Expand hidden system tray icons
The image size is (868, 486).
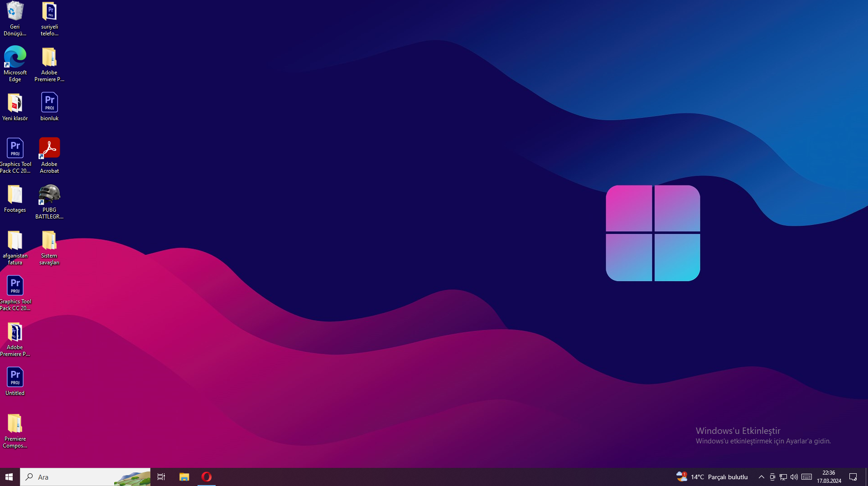click(x=762, y=477)
